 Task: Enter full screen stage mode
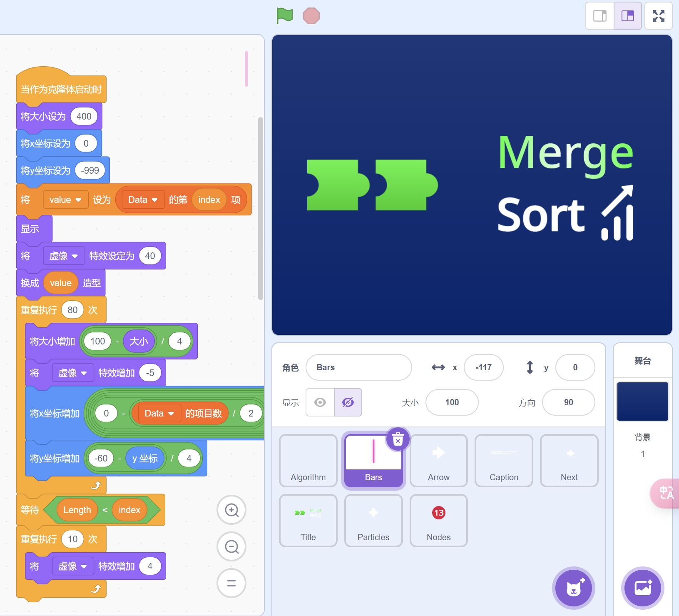pyautogui.click(x=658, y=16)
